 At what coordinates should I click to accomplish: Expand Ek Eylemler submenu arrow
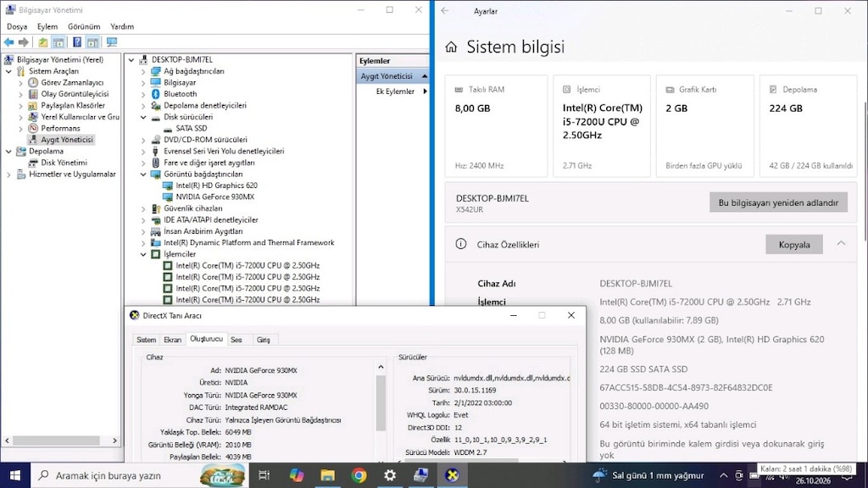(x=425, y=91)
